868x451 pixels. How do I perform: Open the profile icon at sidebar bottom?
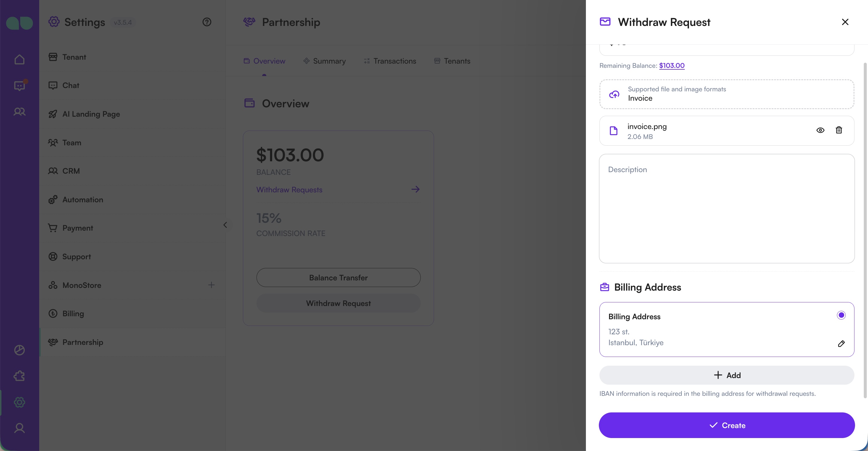pyautogui.click(x=19, y=428)
